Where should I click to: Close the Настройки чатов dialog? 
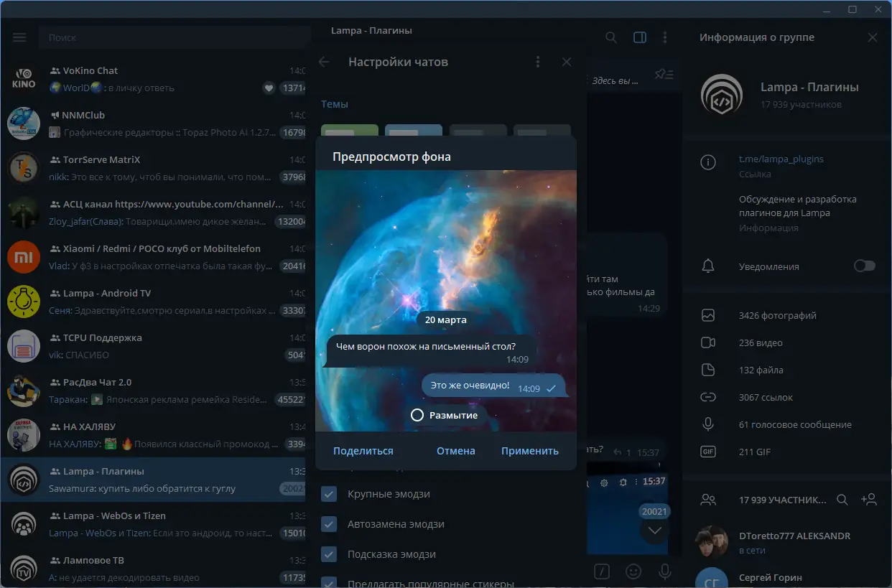pyautogui.click(x=567, y=62)
